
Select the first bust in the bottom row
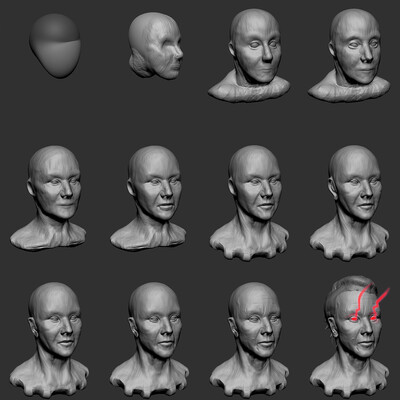tap(49, 340)
